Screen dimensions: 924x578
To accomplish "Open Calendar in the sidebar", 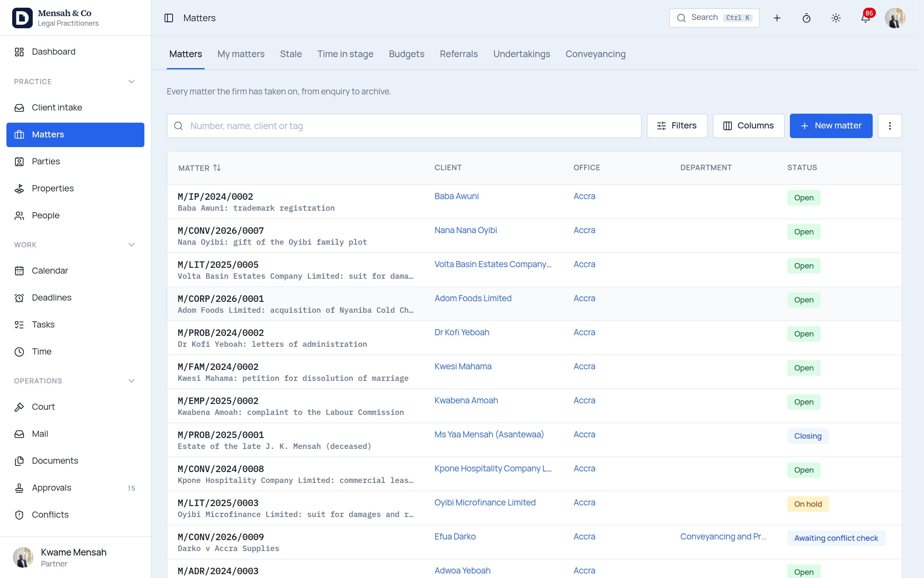I will click(75, 271).
